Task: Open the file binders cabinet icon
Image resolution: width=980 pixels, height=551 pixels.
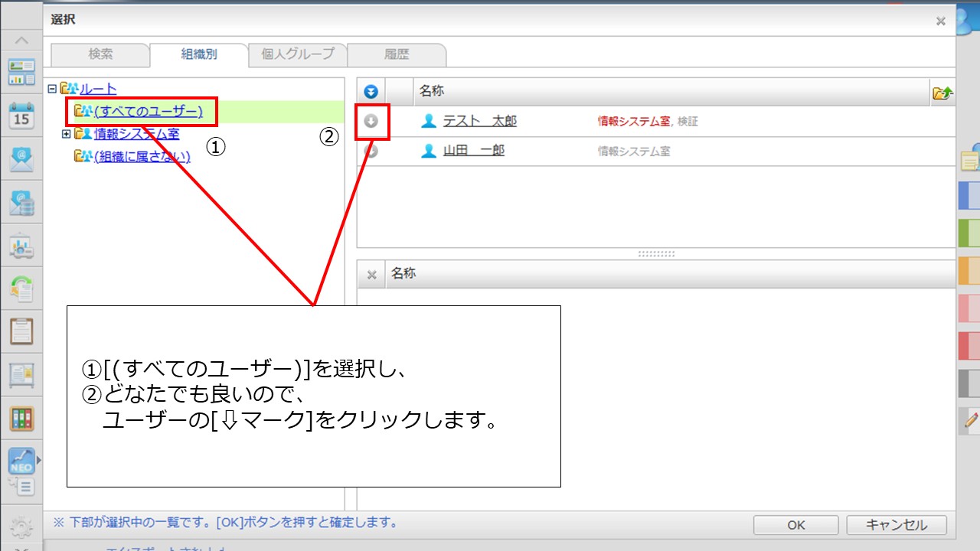Action: coord(21,419)
